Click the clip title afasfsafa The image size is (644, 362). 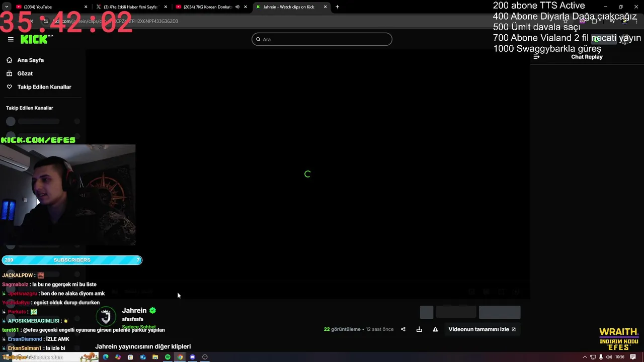pyautogui.click(x=132, y=319)
